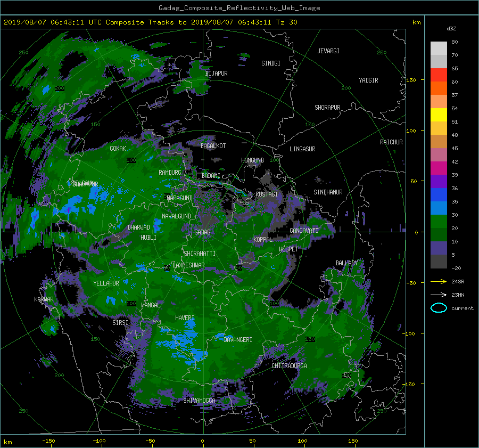Click the BIJAPUR city label

(x=216, y=74)
